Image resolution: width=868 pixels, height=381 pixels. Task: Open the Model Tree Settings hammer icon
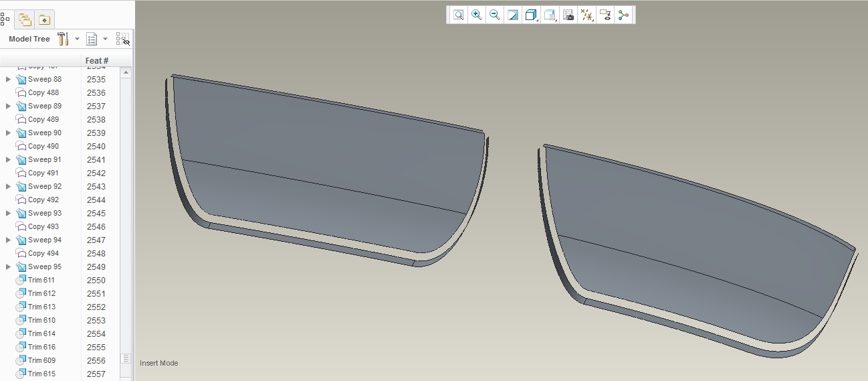click(x=64, y=39)
